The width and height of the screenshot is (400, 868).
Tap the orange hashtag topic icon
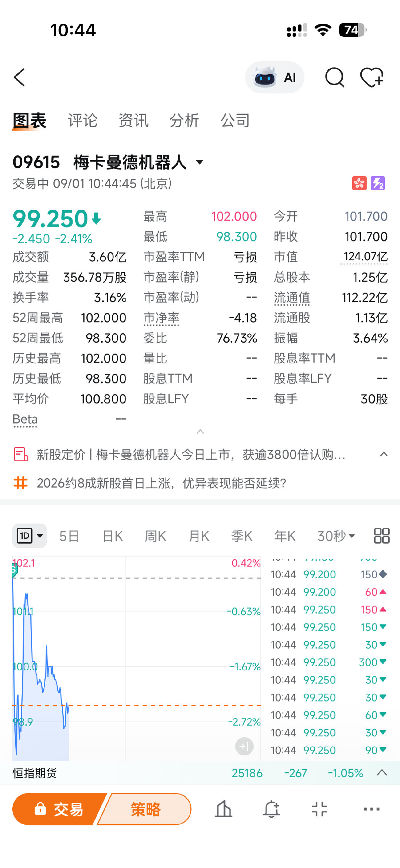[x=21, y=483]
